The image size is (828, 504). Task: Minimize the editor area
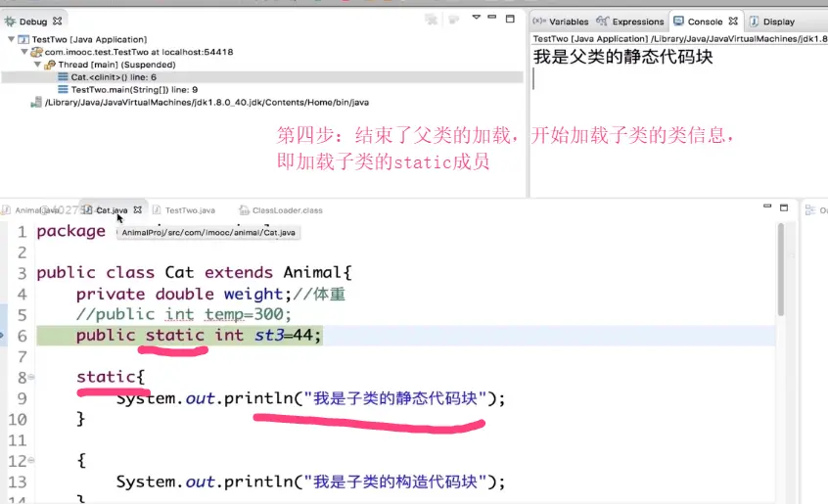[767, 206]
